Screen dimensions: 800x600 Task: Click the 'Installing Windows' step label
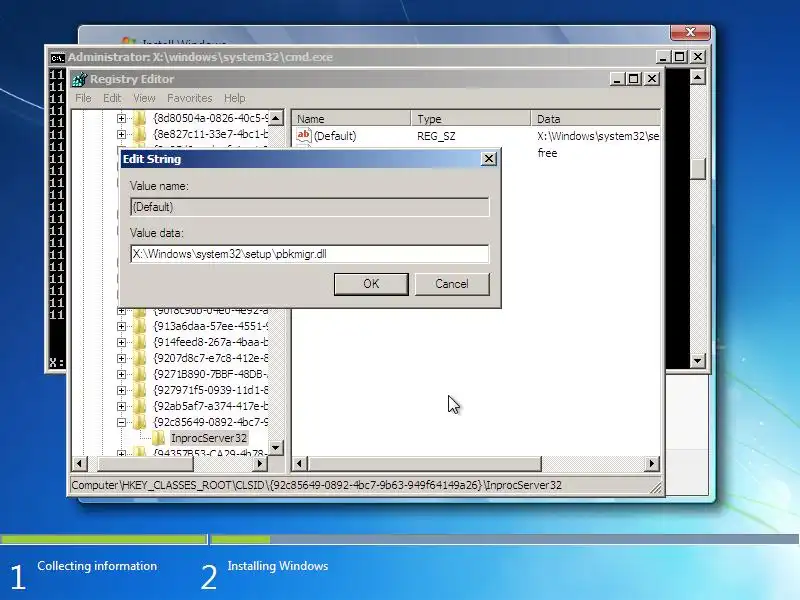coord(278,566)
